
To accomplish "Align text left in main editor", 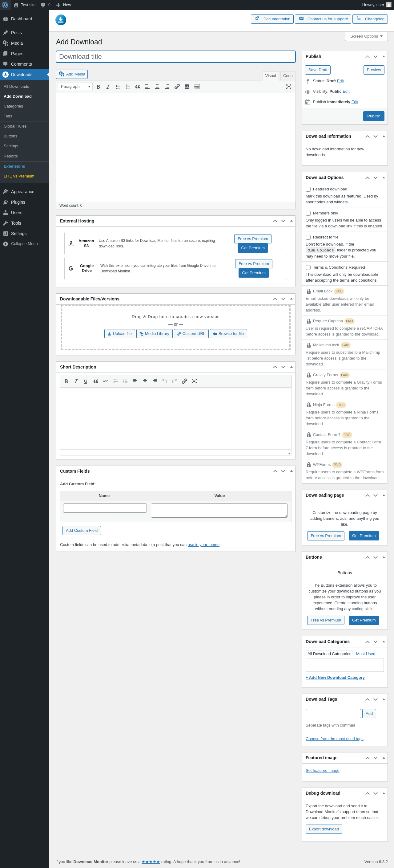I will click(147, 87).
